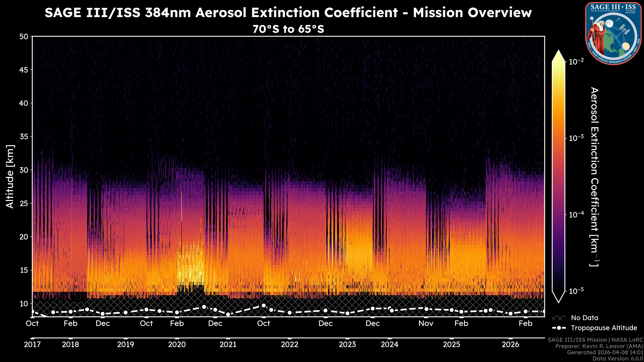
Task: Click the 2020 year axis label
Action: (177, 345)
